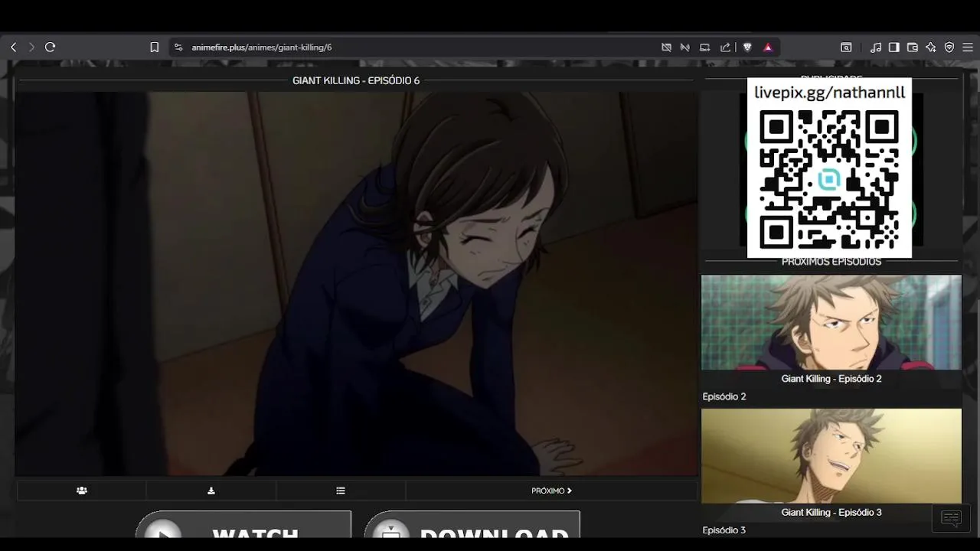The width and height of the screenshot is (980, 551).
Task: Open the Brave VPN shield icon
Action: pyautogui.click(x=949, y=47)
